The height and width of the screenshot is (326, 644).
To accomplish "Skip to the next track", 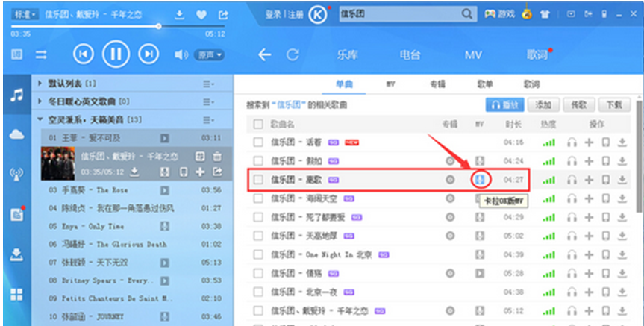I will (149, 54).
